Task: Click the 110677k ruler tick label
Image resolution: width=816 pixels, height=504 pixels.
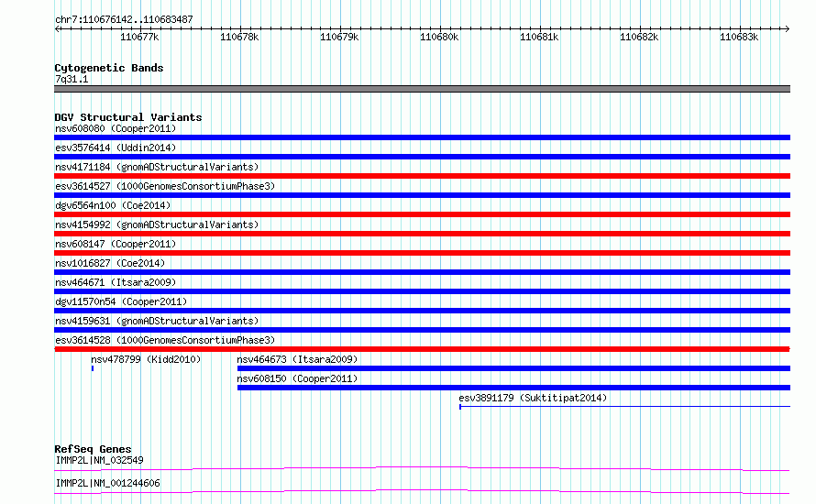Action: click(139, 37)
